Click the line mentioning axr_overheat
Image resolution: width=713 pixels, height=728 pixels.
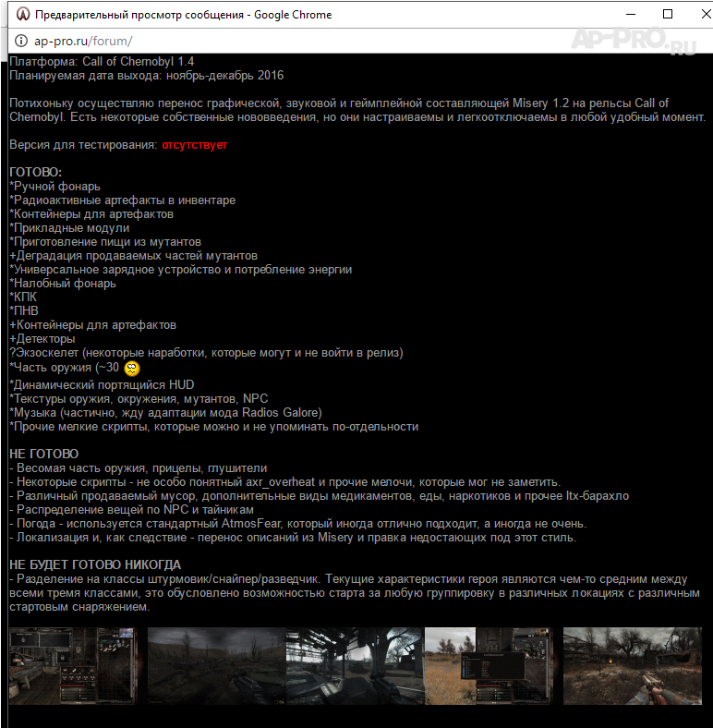coord(285,482)
